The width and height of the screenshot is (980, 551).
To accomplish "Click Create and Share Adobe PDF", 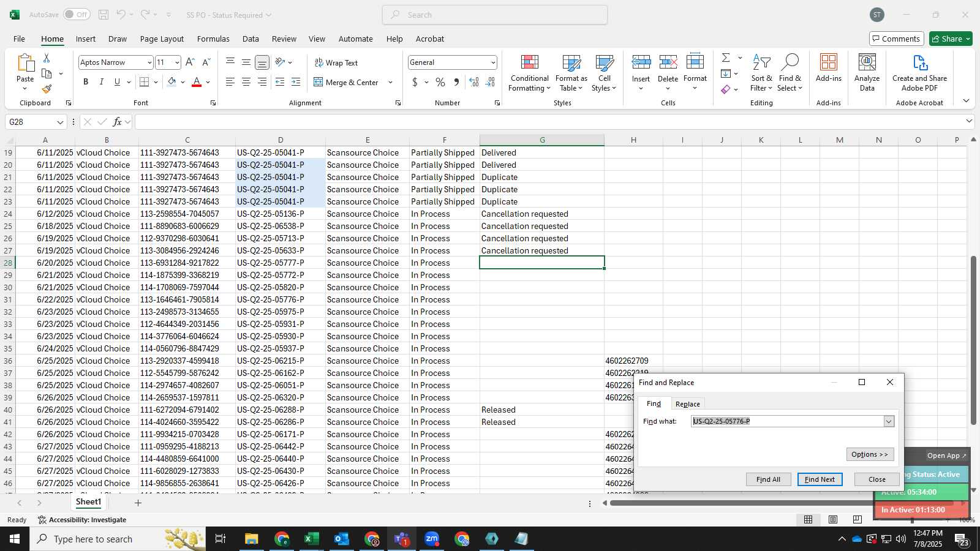I will [919, 73].
